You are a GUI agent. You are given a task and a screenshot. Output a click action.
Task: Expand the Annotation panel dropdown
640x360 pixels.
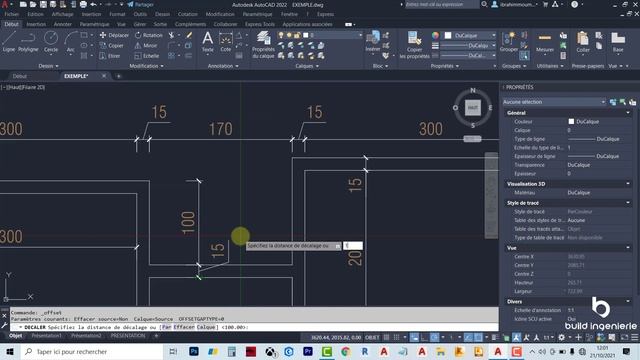click(x=223, y=66)
